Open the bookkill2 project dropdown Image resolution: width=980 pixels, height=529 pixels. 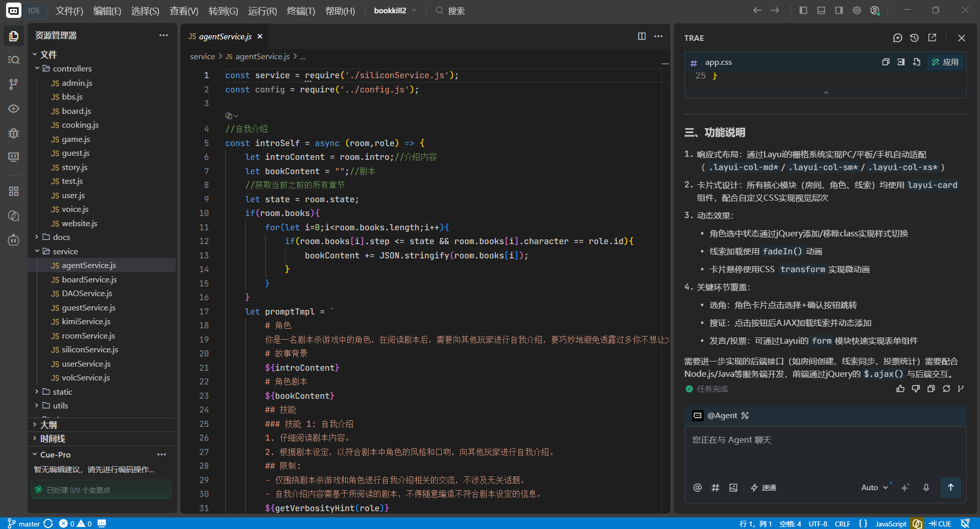tap(395, 10)
